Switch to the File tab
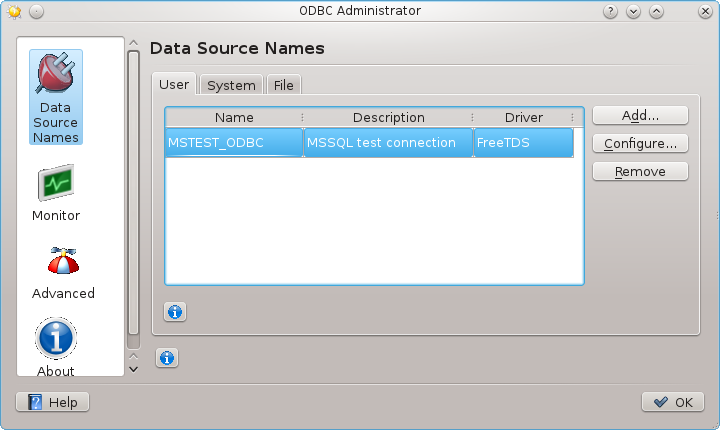720x430 pixels. point(284,85)
